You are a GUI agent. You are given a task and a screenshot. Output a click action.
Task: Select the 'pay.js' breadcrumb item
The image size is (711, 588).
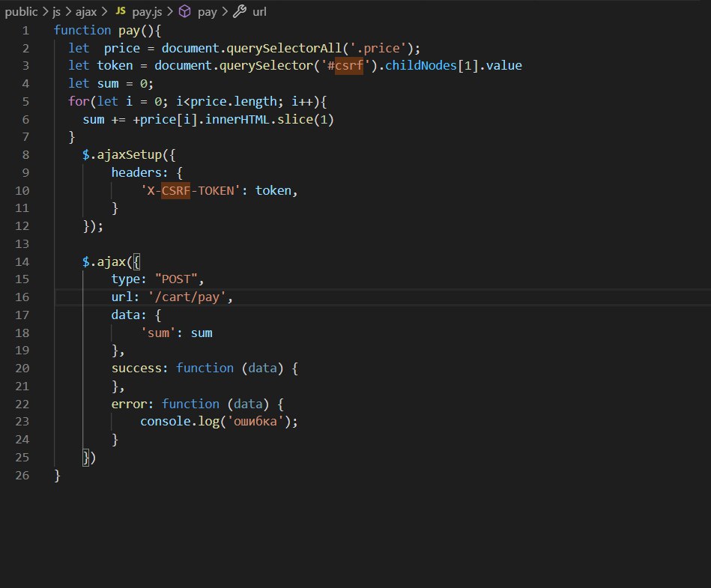tap(147, 12)
